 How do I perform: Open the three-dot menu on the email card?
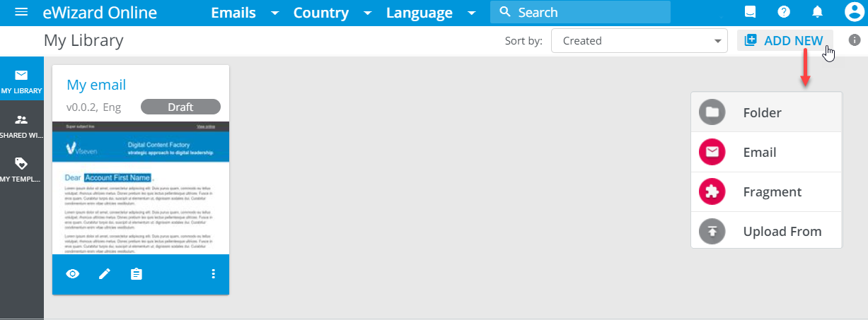(x=213, y=274)
